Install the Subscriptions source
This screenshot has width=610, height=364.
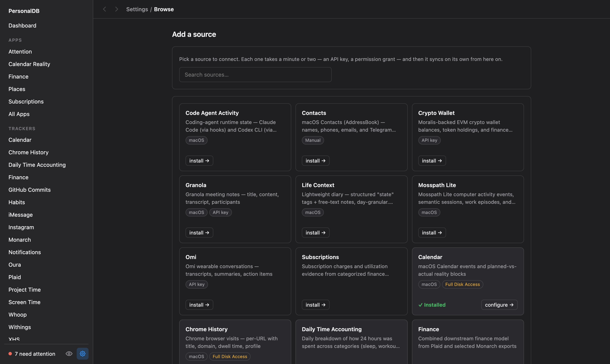point(316,305)
